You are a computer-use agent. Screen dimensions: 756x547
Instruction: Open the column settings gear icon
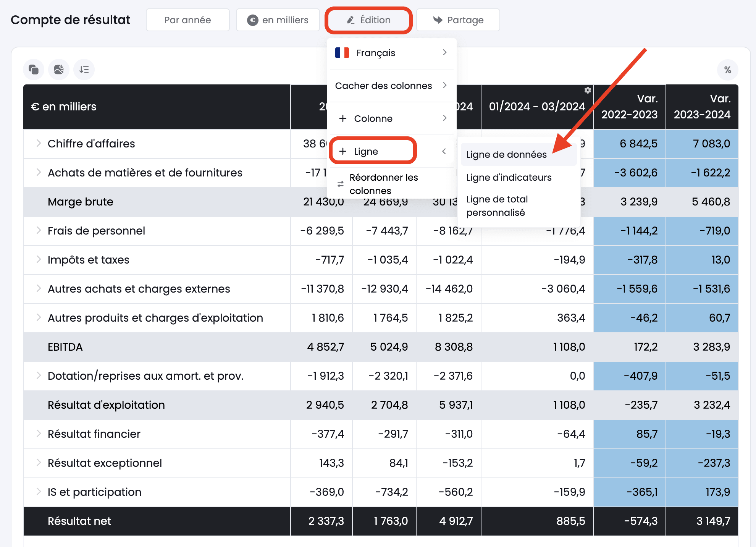pos(588,90)
